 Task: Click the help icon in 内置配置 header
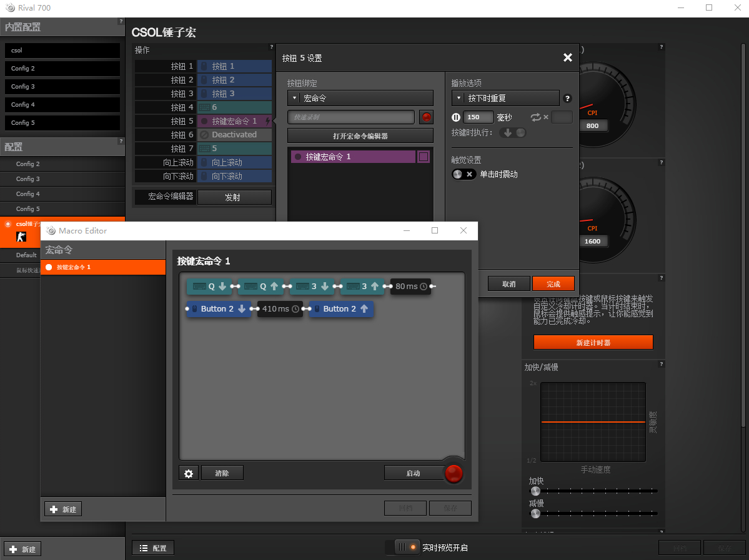(121, 21)
